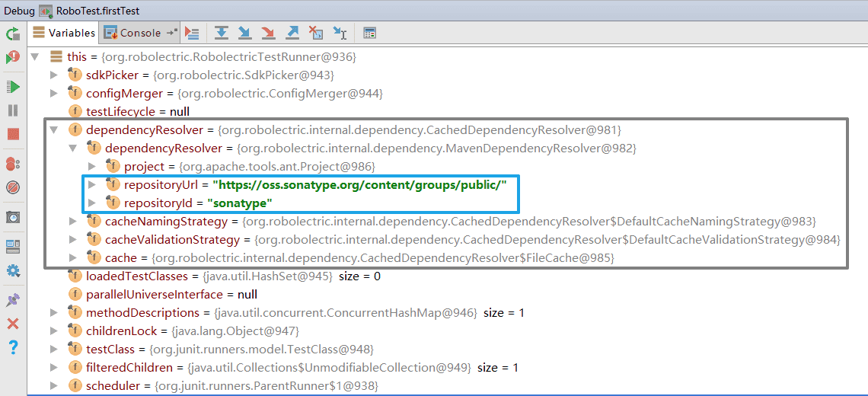Expand the sdkPicker variable

[54, 75]
